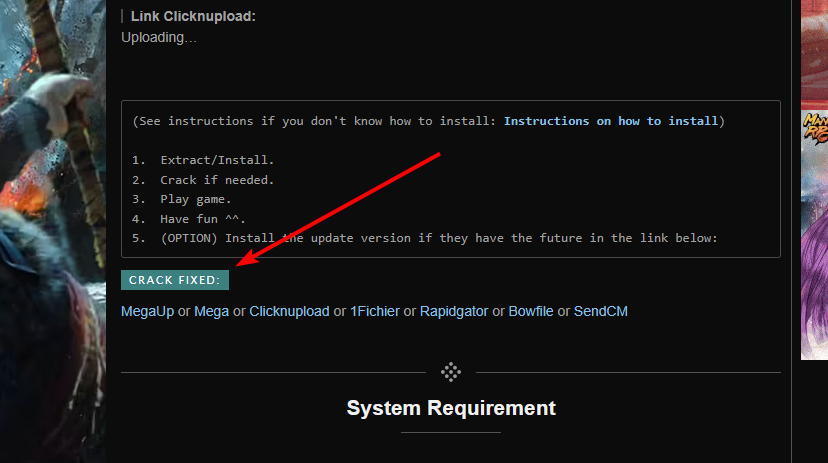Open the Bowfile mirror link
The height and width of the screenshot is (463, 828).
tap(531, 311)
